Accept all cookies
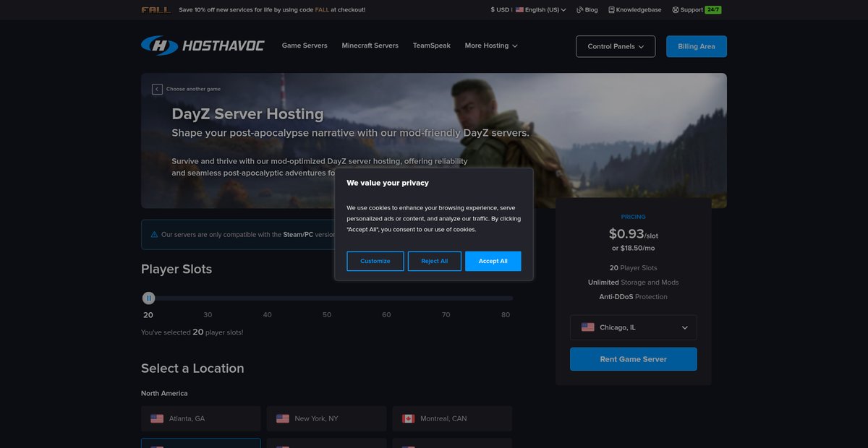 point(493,261)
